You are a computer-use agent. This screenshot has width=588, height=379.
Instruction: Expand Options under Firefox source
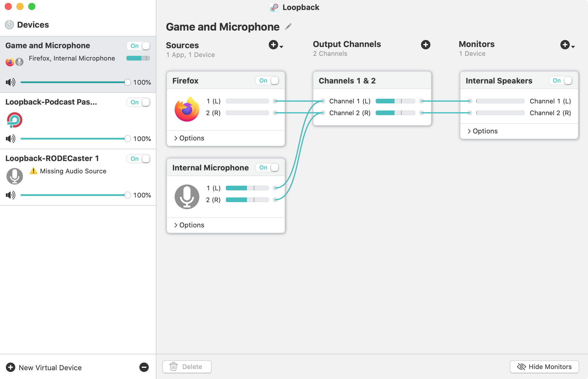tap(189, 138)
